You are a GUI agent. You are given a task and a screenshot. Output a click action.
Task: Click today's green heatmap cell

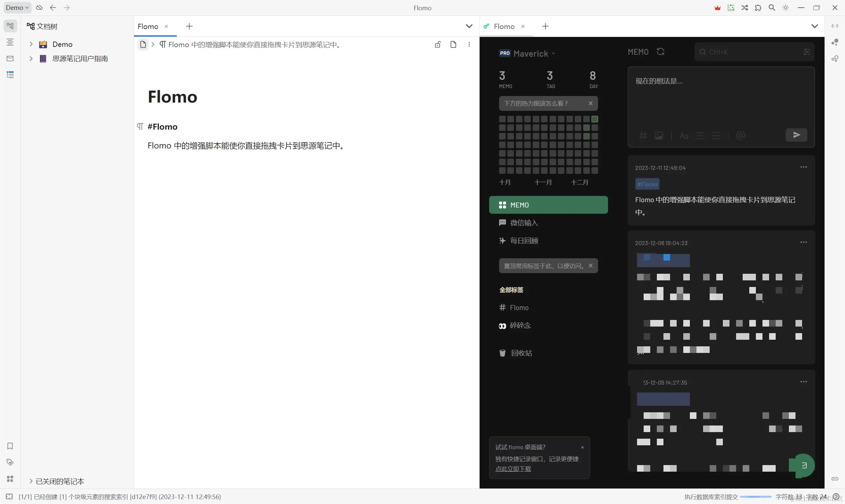tap(594, 119)
